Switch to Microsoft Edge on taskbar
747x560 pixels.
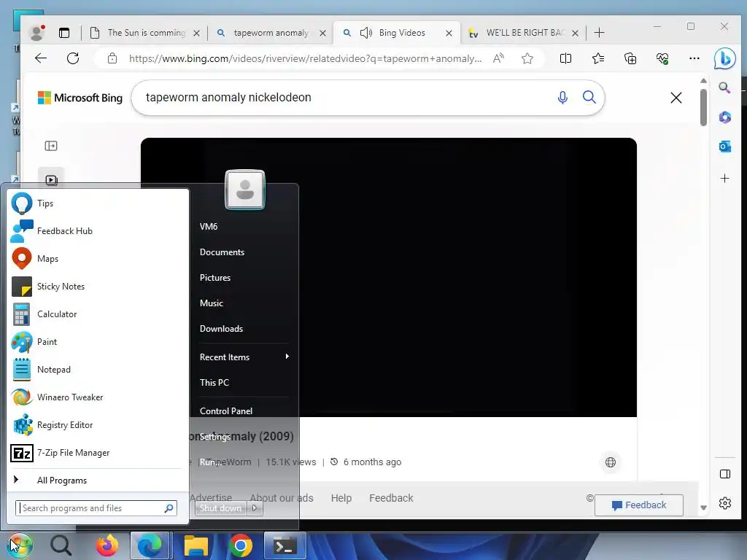coord(150,545)
